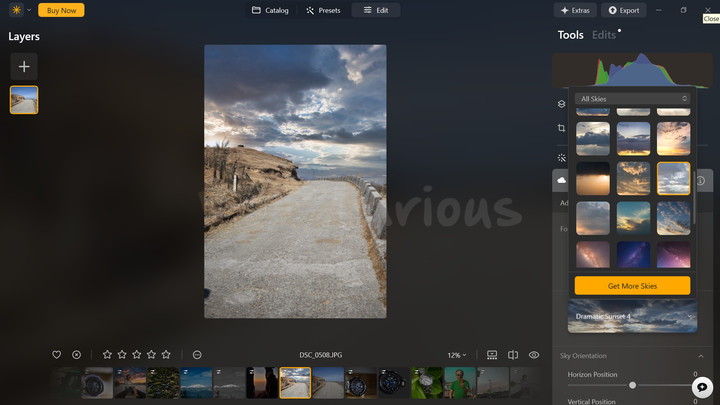Add a new layer with plus button
Viewport: 720px width, 405px height.
click(24, 67)
